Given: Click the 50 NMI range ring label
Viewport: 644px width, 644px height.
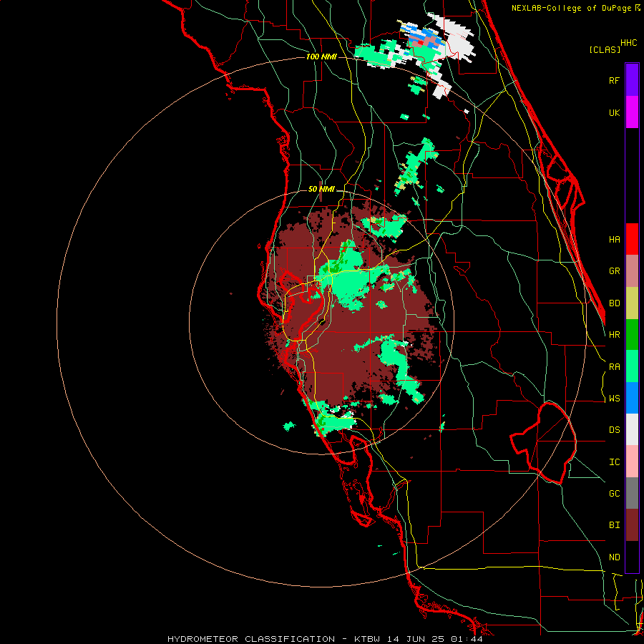Looking at the screenshot, I should (321, 189).
